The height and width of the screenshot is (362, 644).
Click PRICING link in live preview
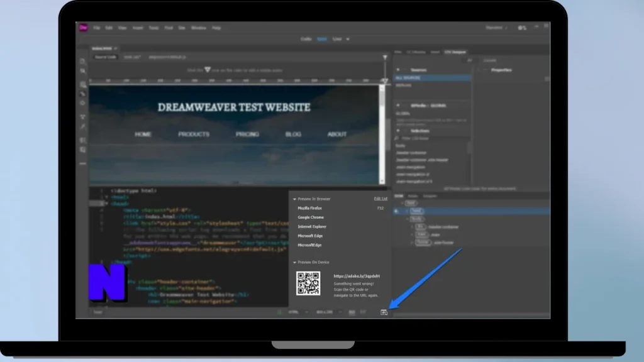point(247,134)
